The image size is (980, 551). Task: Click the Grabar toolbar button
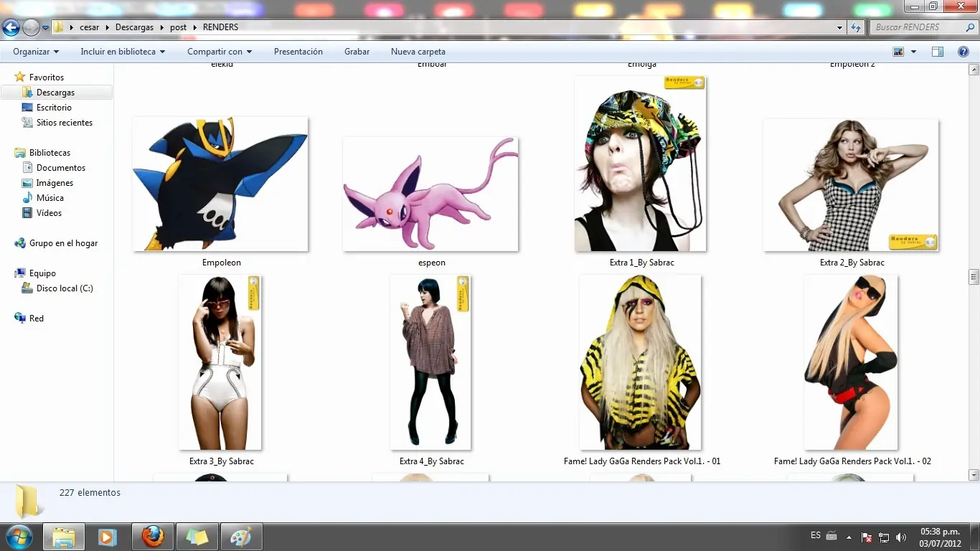(357, 52)
